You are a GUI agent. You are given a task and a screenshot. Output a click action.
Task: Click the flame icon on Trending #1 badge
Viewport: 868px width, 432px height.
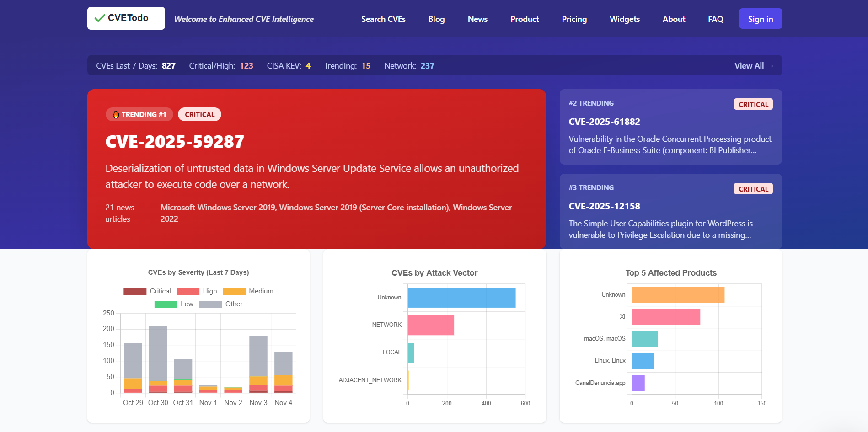tap(115, 114)
